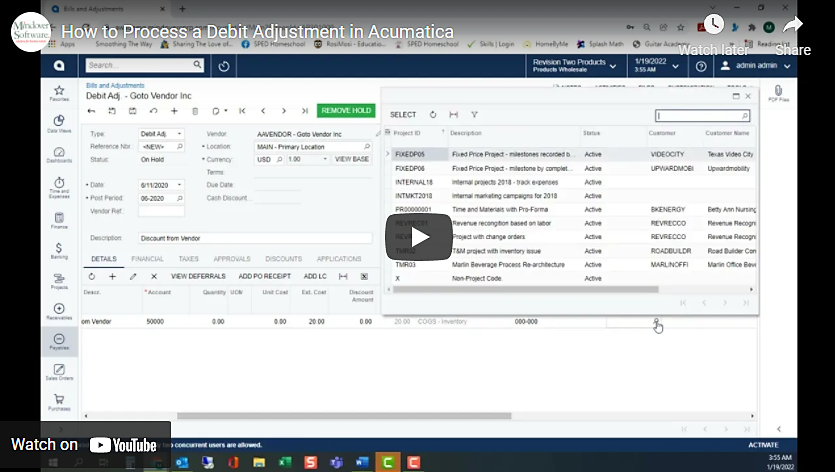Click the history clock icon by search

[224, 66]
